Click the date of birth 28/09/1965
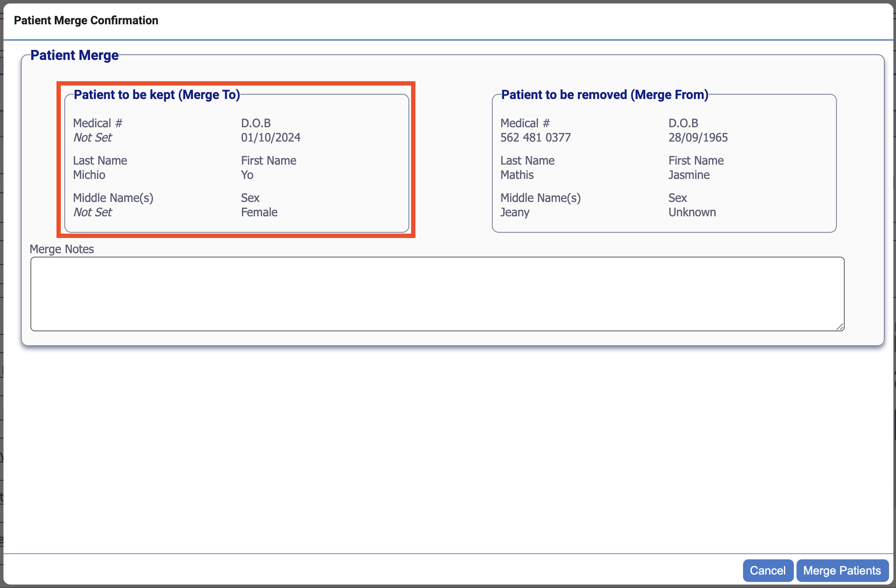The height and width of the screenshot is (588, 896). coord(698,138)
